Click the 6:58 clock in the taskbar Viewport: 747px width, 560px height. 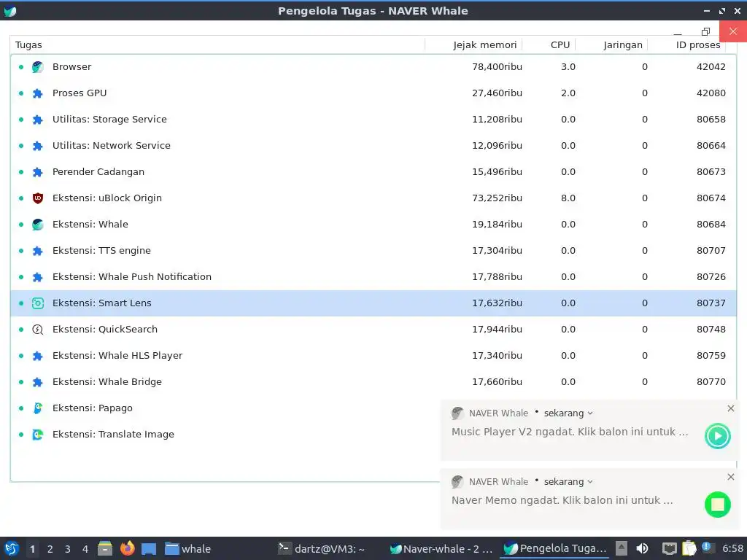[x=732, y=548]
